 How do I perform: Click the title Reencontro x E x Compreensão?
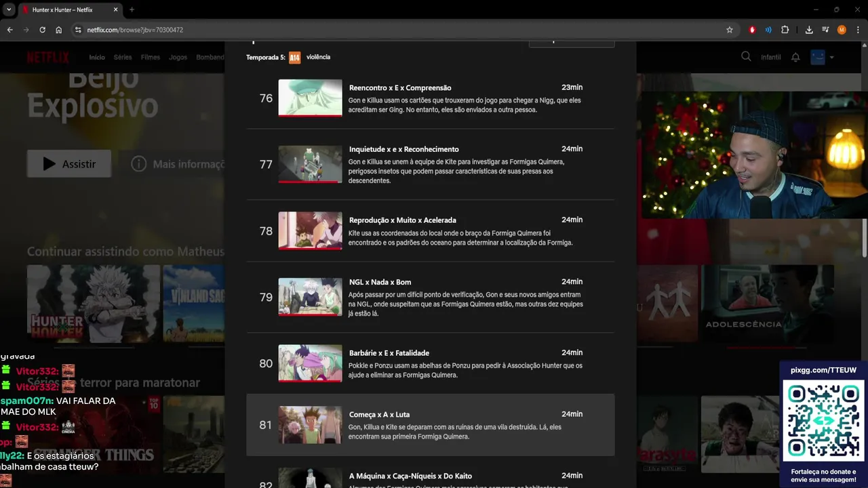(x=400, y=88)
